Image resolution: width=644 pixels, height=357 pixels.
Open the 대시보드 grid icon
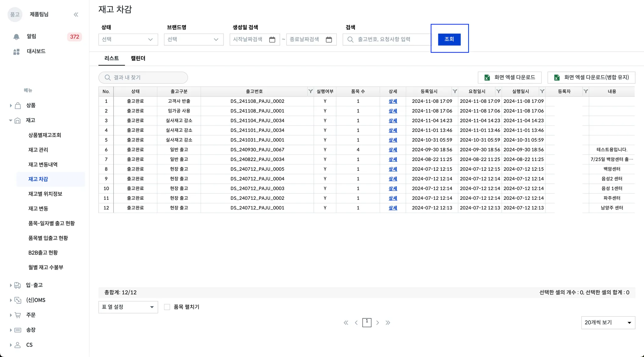click(x=16, y=52)
